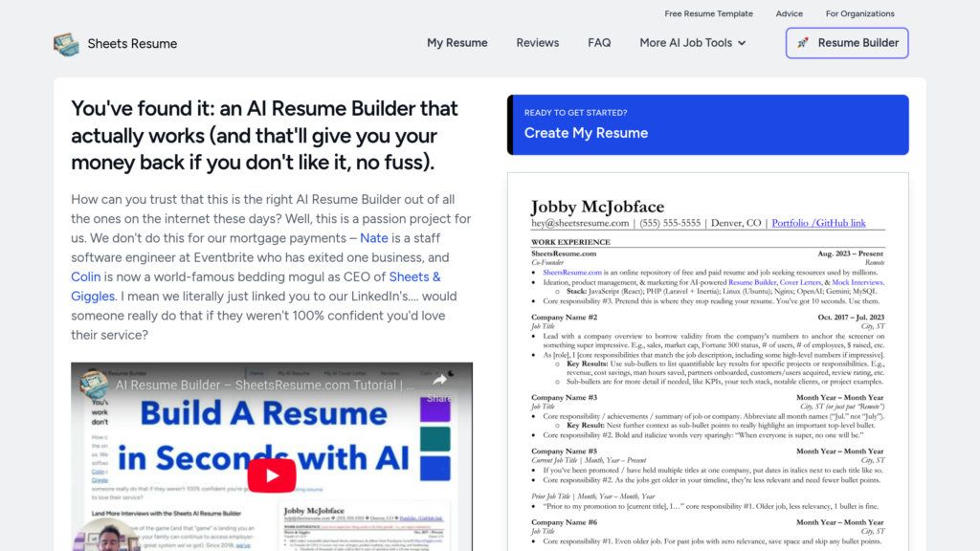Screen dimensions: 980x551
Task: Go to the Reviews page
Action: coord(538,43)
